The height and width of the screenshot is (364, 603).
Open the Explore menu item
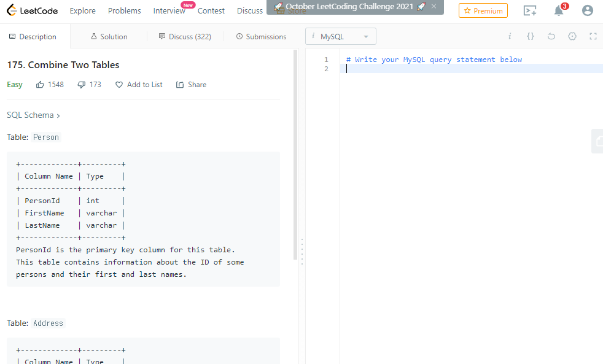tap(83, 11)
